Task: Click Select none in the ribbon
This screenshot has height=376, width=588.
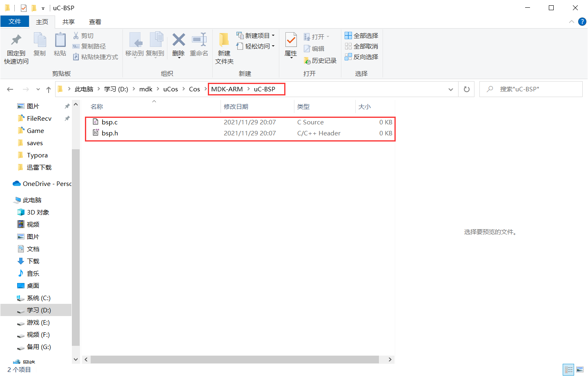Action: pyautogui.click(x=361, y=46)
